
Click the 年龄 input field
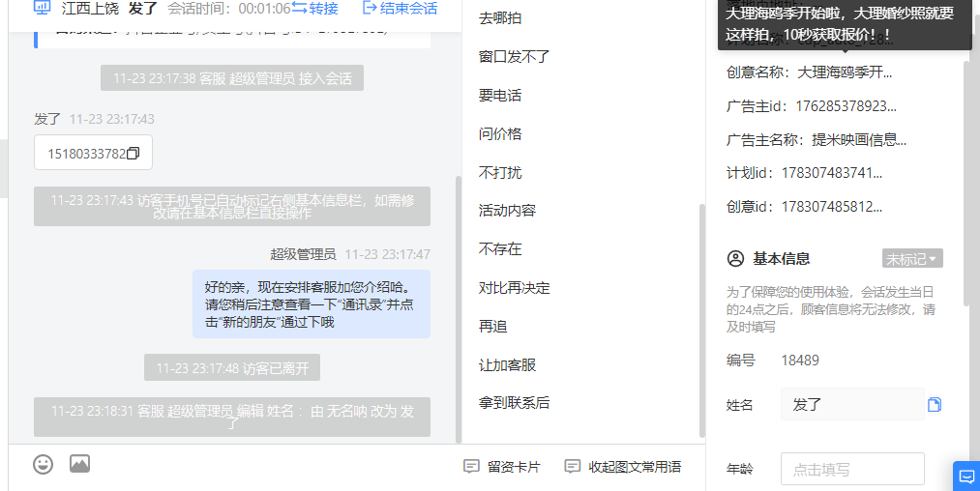coord(852,469)
